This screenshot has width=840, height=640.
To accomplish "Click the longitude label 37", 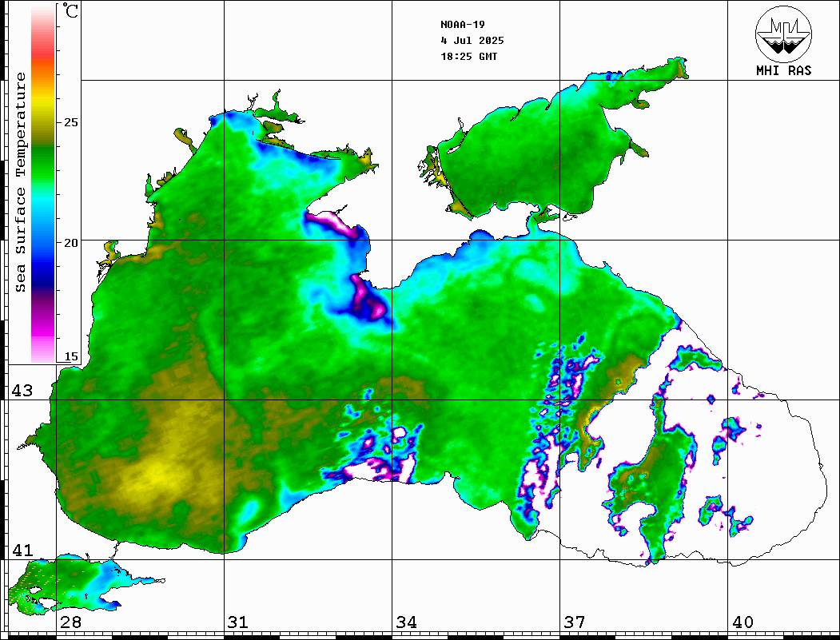I will point(575,622).
